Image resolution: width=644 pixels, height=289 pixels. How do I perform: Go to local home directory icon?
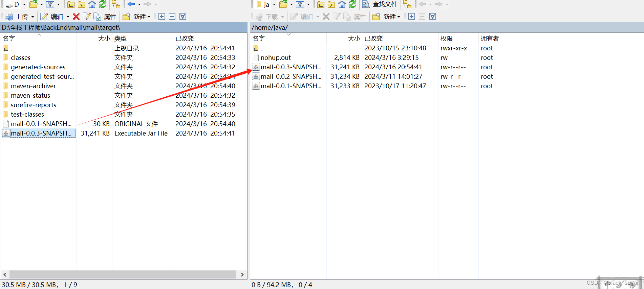coord(92,4)
